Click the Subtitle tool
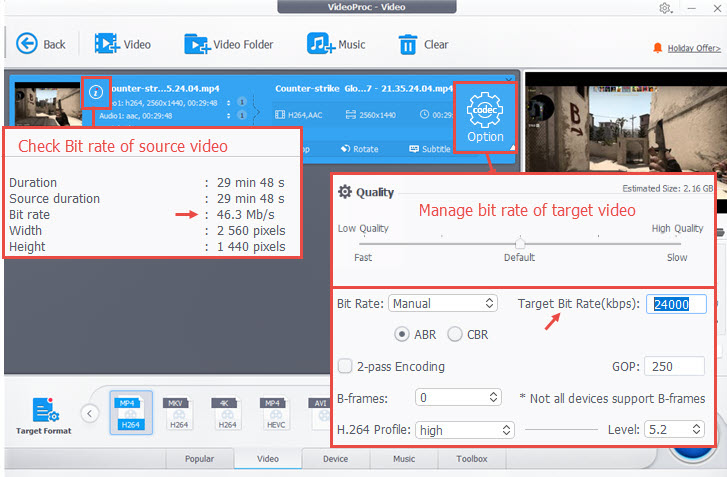Image resolution: width=727 pixels, height=477 pixels. click(430, 149)
